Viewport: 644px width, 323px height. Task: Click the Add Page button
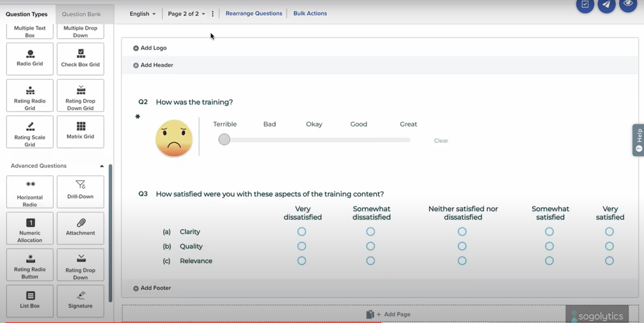pos(388,314)
